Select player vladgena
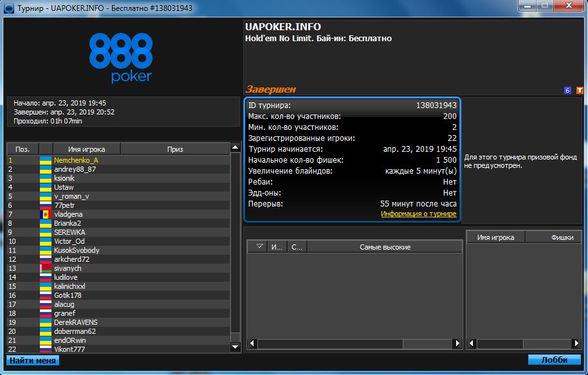 (118, 214)
